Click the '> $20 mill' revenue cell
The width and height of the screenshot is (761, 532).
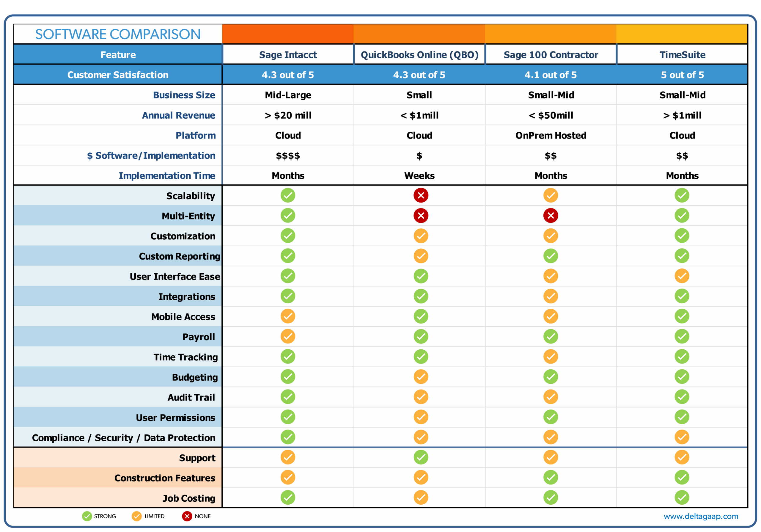pos(288,115)
